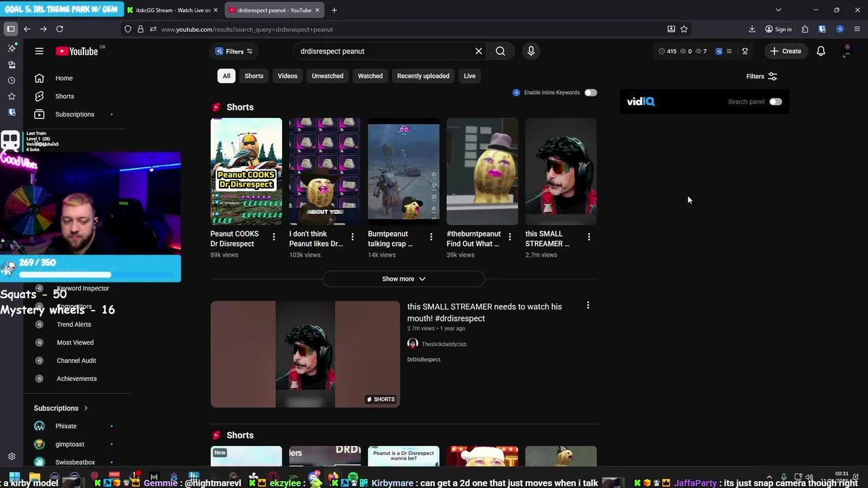This screenshot has width=868, height=488.
Task: Expand Show more shorts
Action: [403, 279]
